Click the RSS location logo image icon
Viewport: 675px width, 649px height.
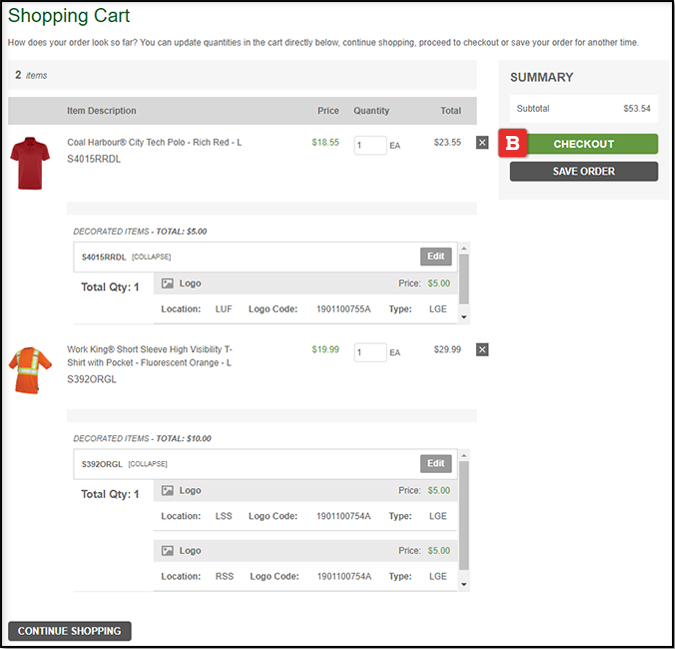click(x=168, y=551)
